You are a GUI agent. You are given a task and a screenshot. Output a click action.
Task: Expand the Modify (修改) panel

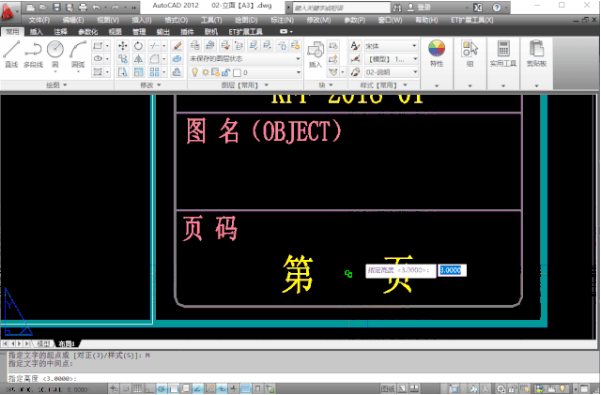coord(151,85)
